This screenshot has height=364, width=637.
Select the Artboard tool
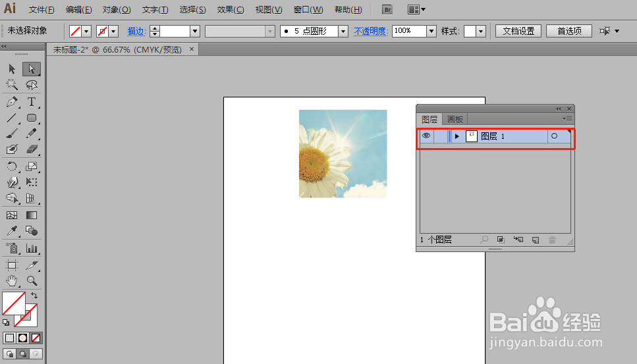point(12,265)
